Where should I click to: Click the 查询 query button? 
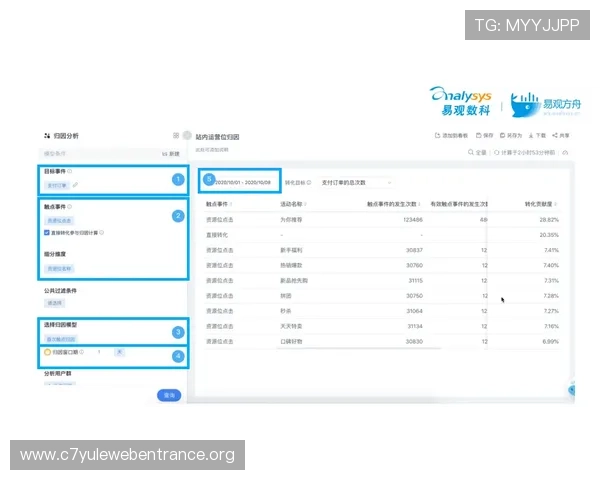tap(169, 395)
